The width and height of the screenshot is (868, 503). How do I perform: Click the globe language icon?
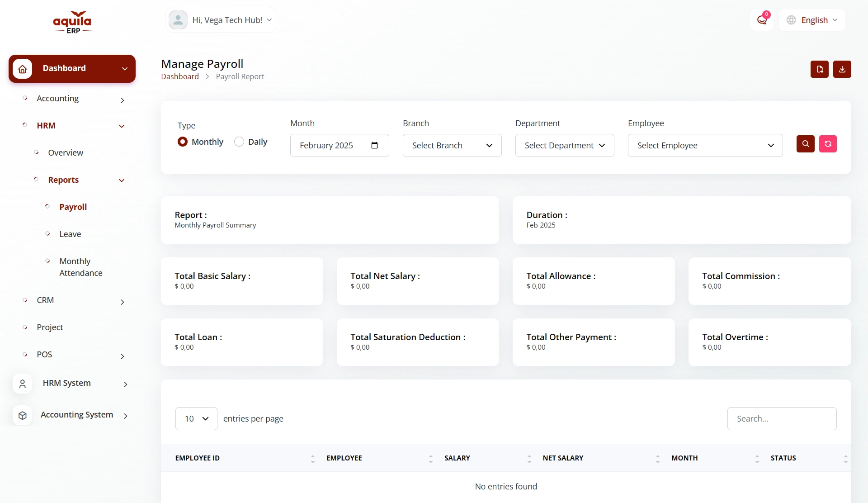click(791, 20)
